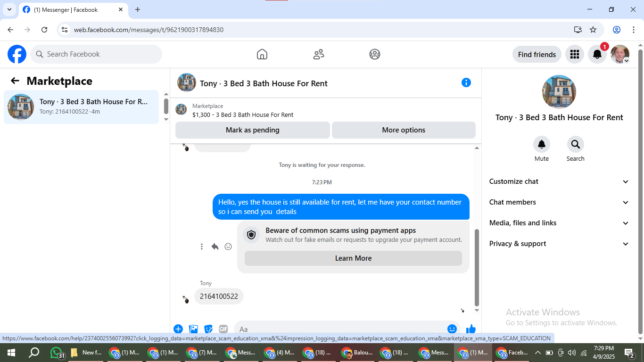Open the Home feed icon
644x362 pixels.
262,54
